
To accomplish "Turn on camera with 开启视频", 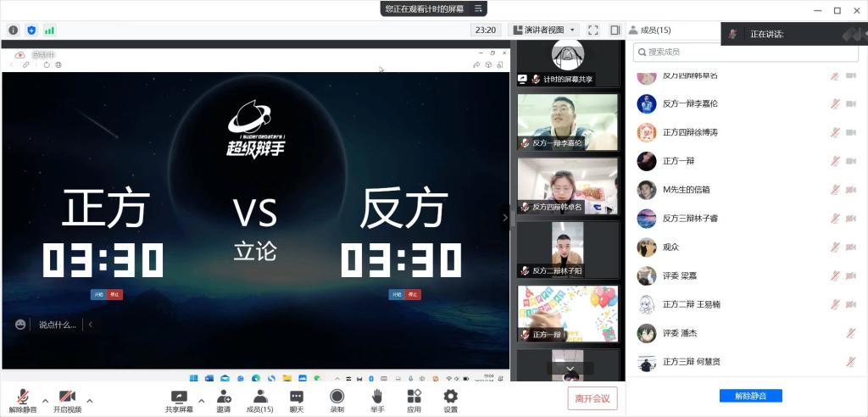I will point(67,397).
